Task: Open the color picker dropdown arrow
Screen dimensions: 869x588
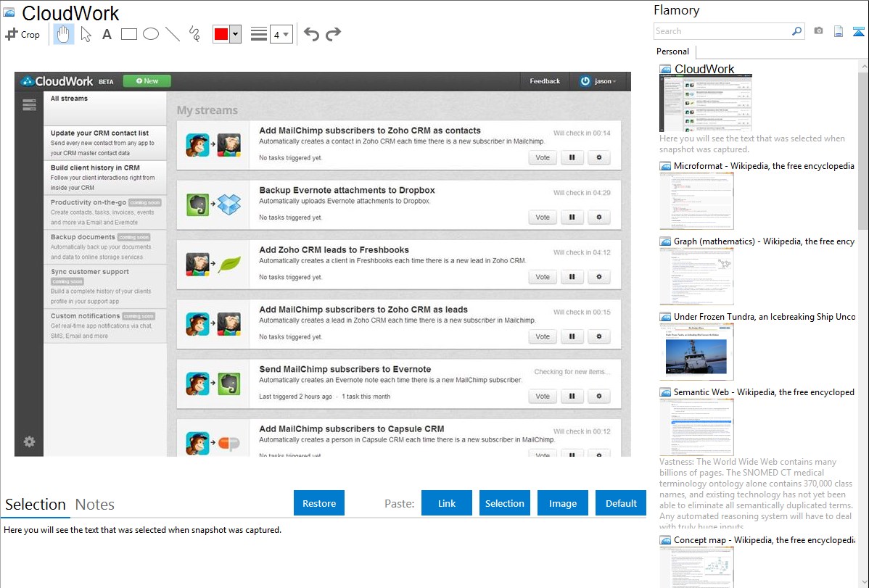Action: (x=235, y=34)
